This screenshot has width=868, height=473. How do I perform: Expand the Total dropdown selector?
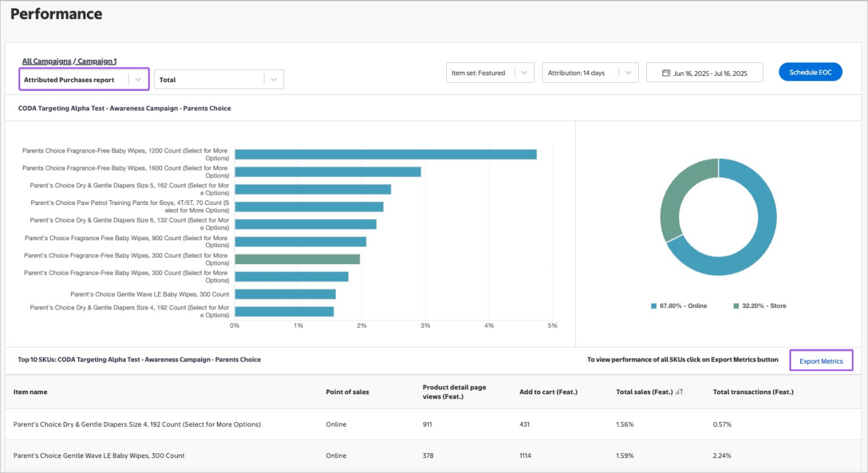[218, 79]
